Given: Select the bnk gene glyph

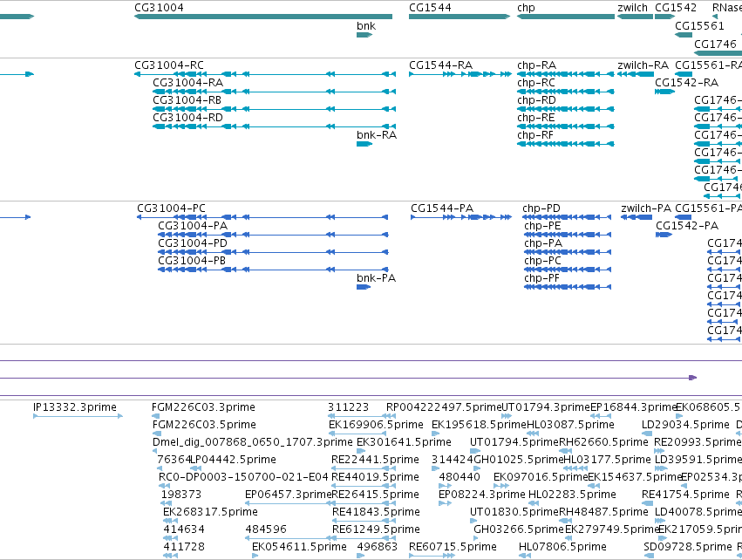Looking at the screenshot, I should pyautogui.click(x=364, y=35).
